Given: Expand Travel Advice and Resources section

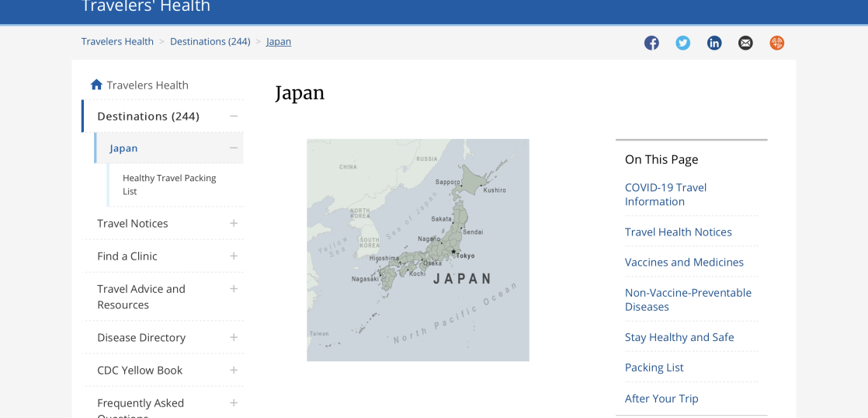Looking at the screenshot, I should pos(234,289).
